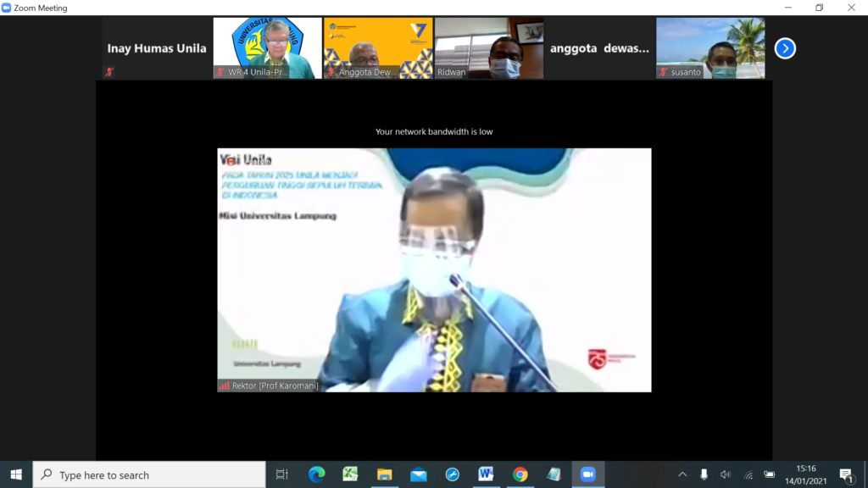This screenshot has width=868, height=488.
Task: Launch Microsoft Edge from the taskbar
Action: 316,474
